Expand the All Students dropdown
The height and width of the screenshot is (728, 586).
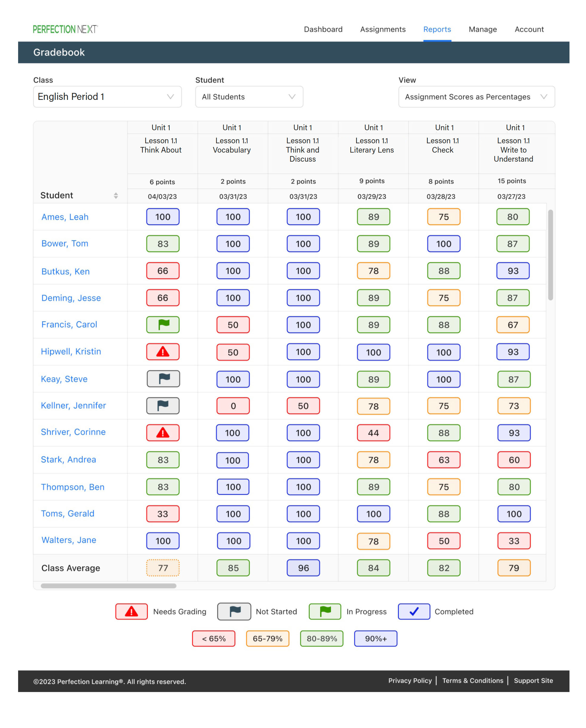(x=249, y=97)
